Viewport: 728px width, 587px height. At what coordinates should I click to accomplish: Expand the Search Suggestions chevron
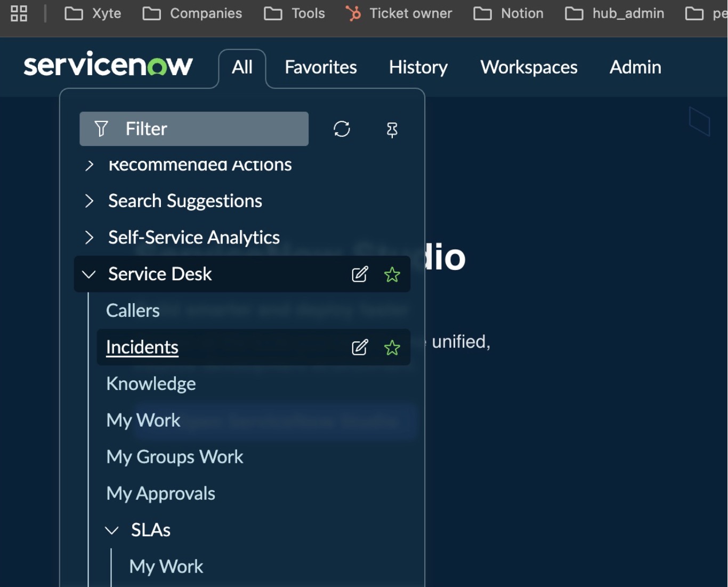(x=90, y=201)
